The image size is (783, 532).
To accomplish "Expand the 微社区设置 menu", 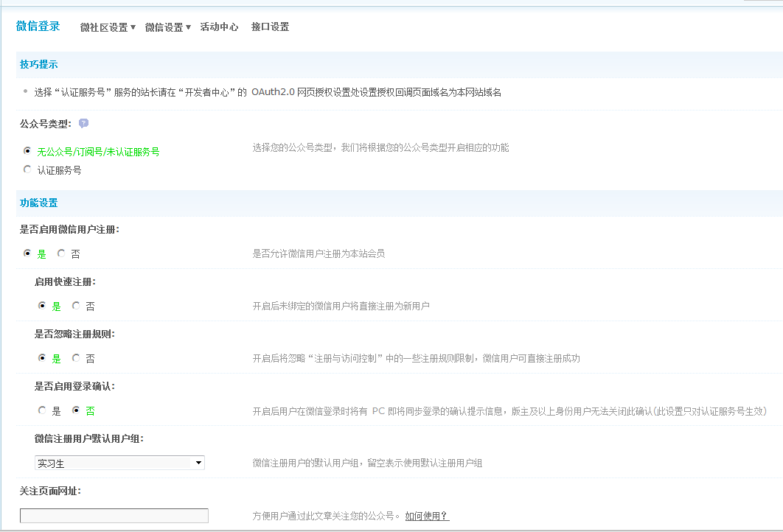I will coord(108,27).
